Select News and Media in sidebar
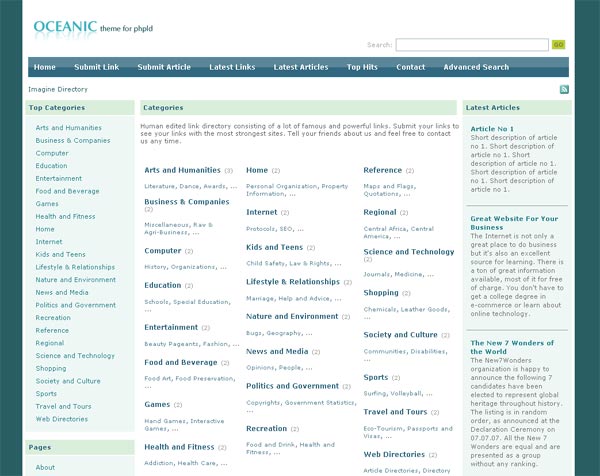 62,292
